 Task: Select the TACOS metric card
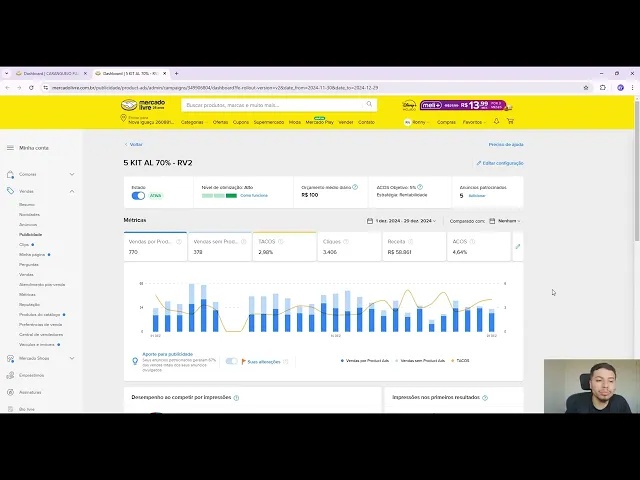[284, 247]
